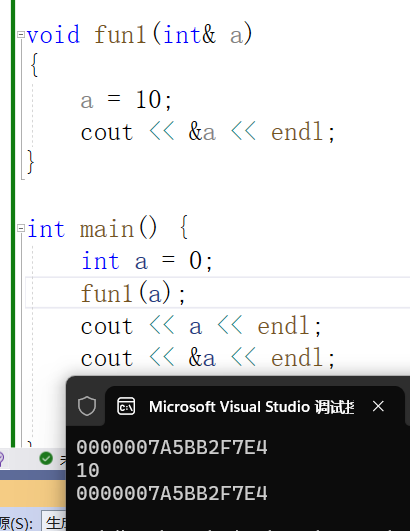Image resolution: width=410 pixels, height=531 pixels.
Task: Collapse the fun1 function code block
Action: 21,34
